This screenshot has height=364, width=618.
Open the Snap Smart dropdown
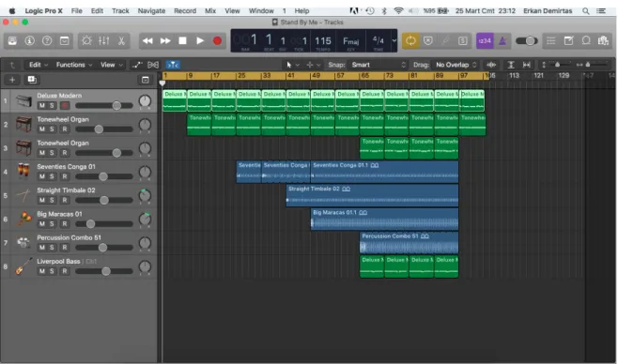tap(378, 65)
